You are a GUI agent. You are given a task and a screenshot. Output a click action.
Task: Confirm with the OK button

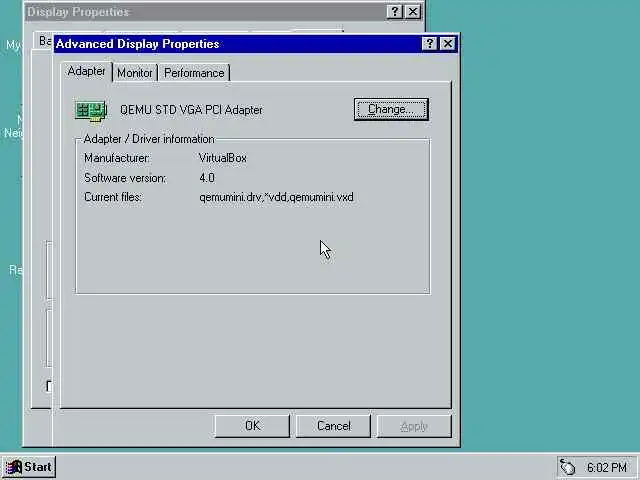pyautogui.click(x=252, y=426)
